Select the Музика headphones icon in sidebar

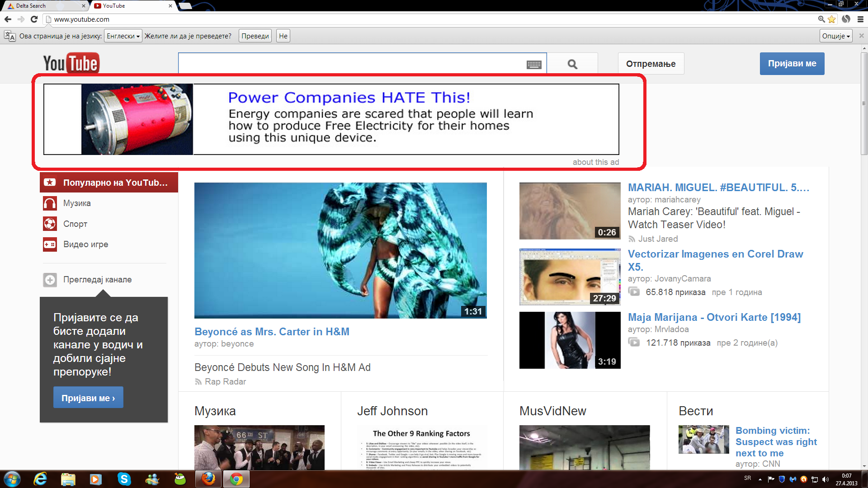click(x=50, y=203)
